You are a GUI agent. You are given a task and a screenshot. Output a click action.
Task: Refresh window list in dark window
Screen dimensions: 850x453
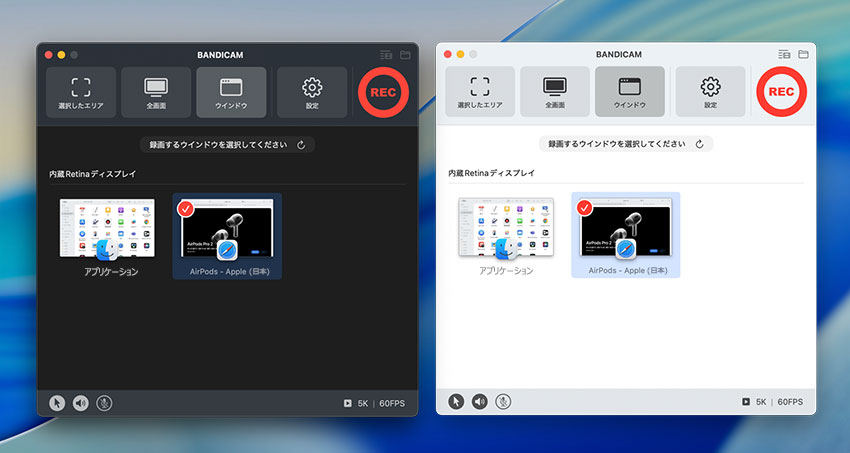302,145
